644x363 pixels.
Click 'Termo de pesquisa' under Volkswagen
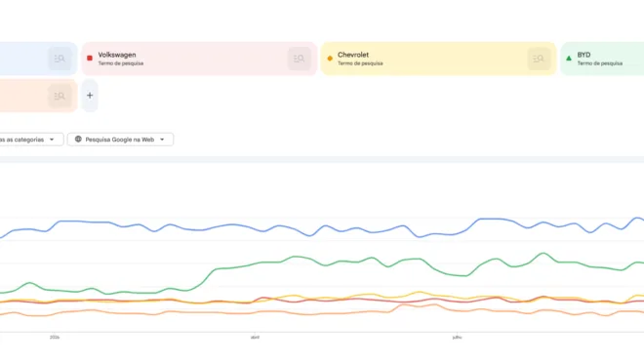coord(121,63)
